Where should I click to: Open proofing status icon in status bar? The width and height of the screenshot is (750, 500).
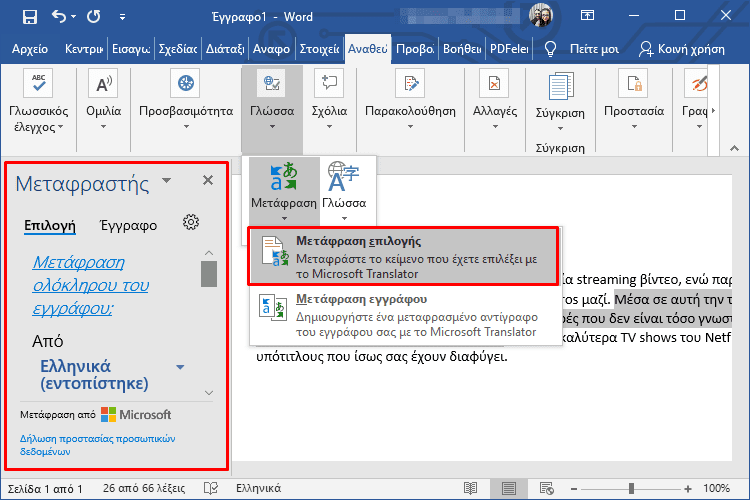pos(211,488)
